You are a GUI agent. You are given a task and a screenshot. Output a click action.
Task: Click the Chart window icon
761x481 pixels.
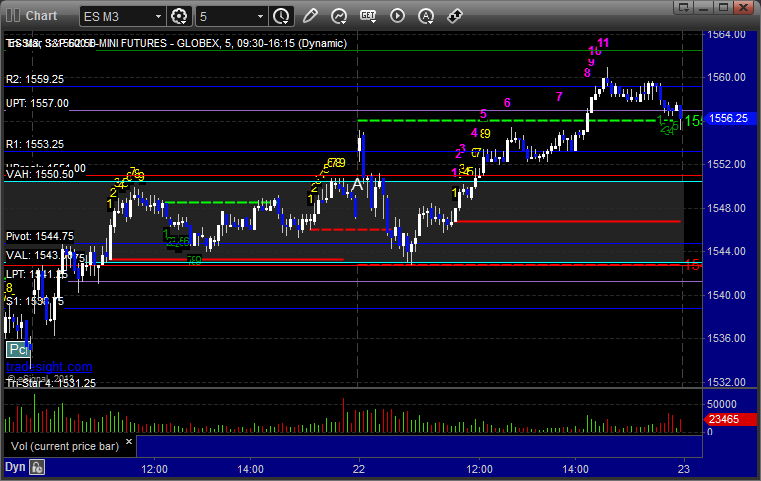click(13, 16)
